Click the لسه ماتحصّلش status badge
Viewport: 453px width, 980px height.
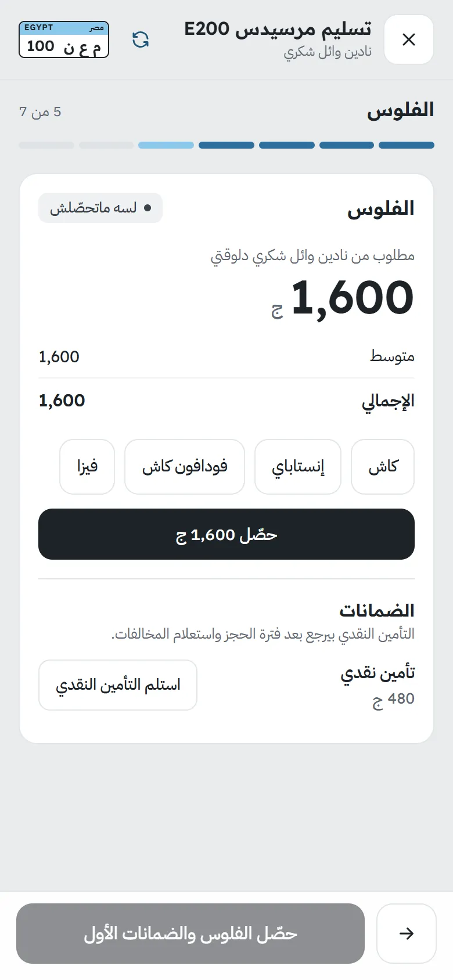(100, 208)
